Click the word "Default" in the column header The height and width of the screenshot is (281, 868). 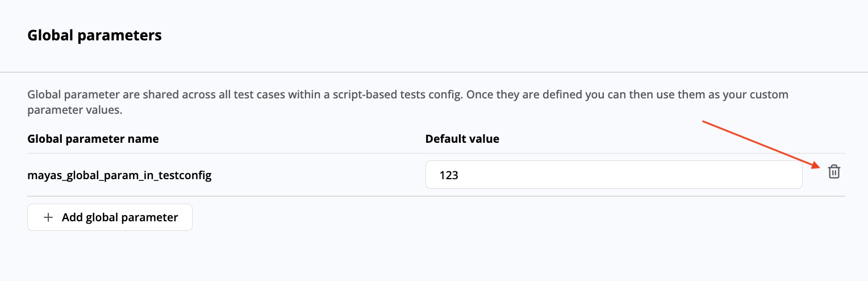(x=444, y=139)
